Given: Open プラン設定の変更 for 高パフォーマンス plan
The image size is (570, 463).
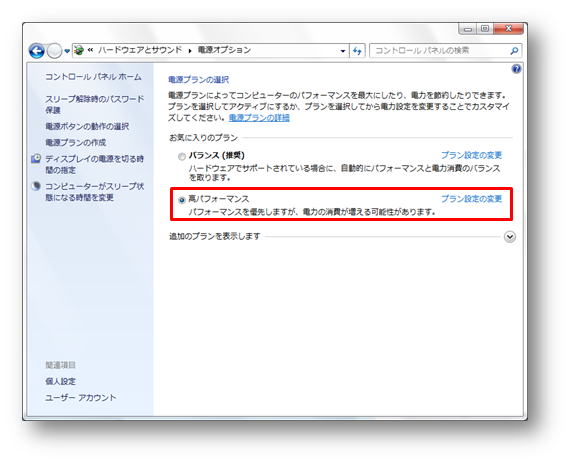Looking at the screenshot, I should point(471,198).
